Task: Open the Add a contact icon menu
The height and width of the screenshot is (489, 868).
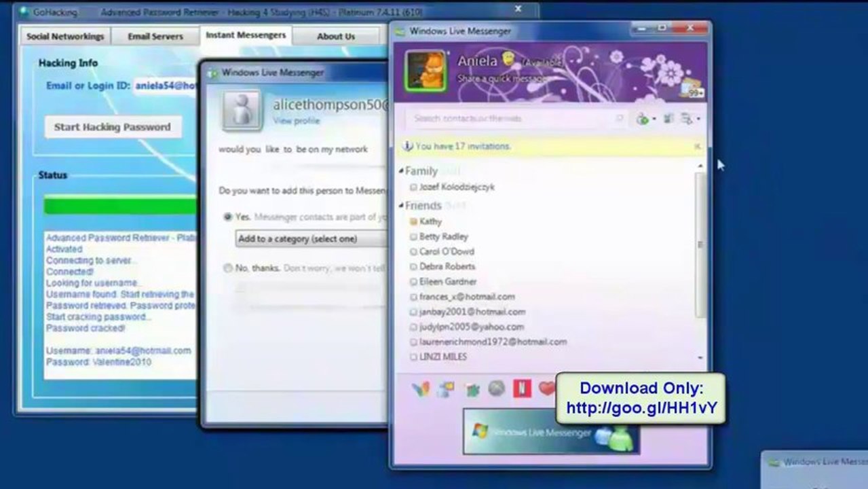Action: [645, 119]
